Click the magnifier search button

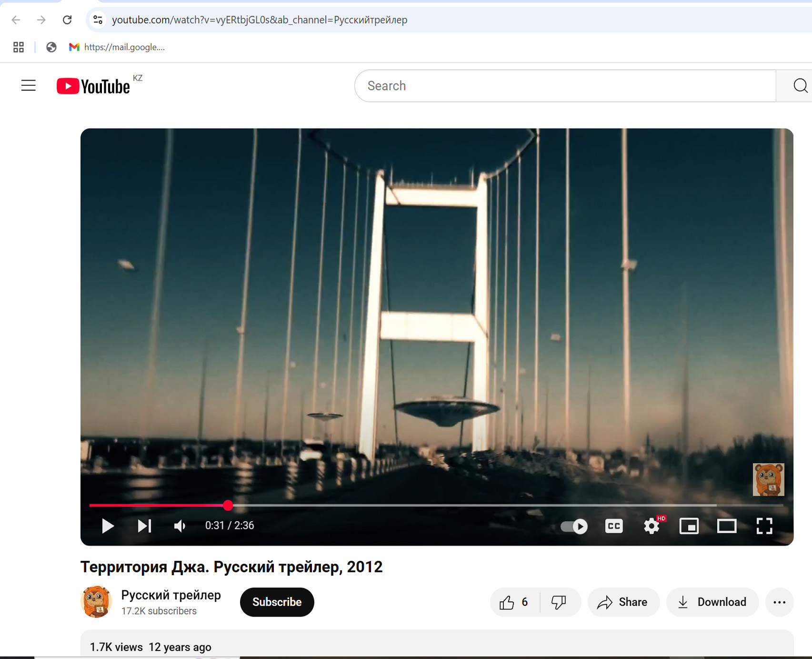coord(800,86)
